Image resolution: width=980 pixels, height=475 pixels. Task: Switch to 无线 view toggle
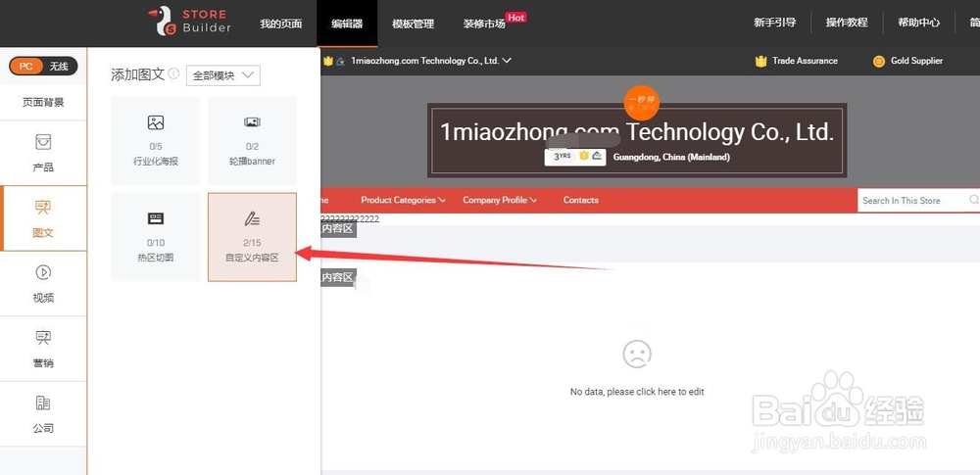coord(60,66)
